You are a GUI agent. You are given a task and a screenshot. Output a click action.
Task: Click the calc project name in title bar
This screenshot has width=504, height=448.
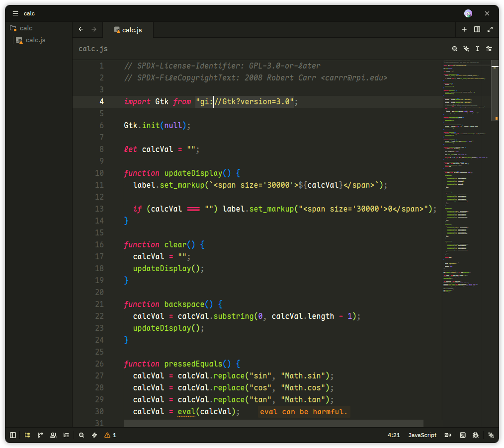[x=29, y=13]
